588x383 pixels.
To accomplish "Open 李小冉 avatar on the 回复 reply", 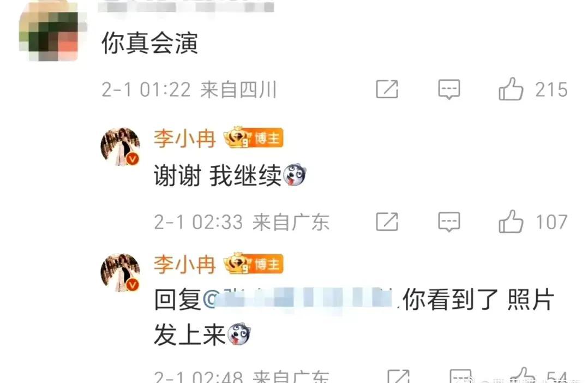I will [120, 273].
